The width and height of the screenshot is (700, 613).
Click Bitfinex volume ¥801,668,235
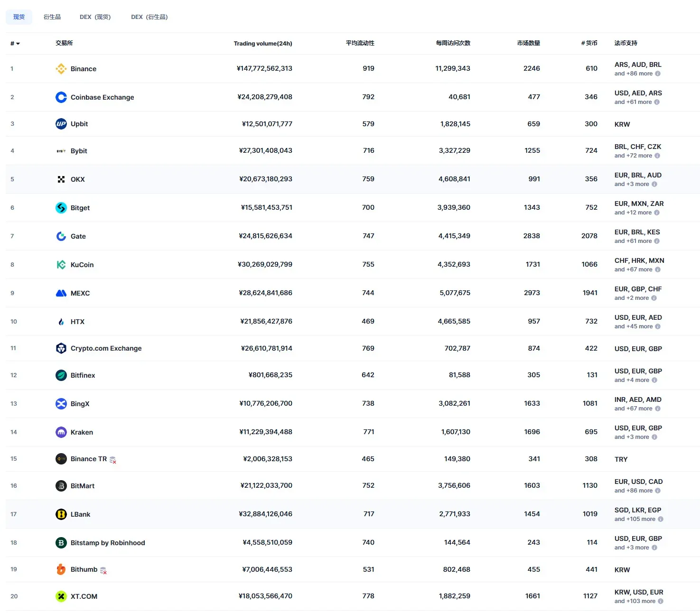pyautogui.click(x=271, y=375)
